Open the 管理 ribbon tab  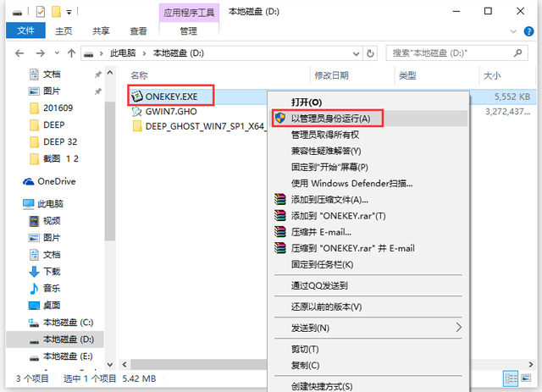click(188, 31)
